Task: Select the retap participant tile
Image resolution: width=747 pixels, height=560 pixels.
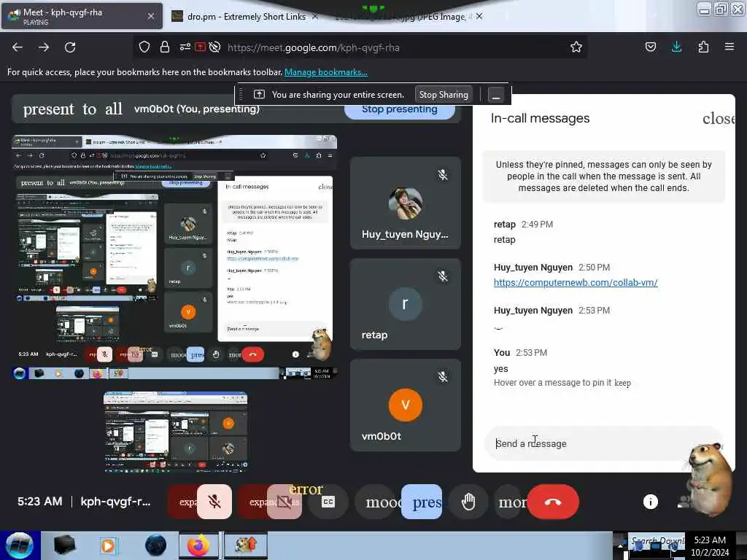Action: pyautogui.click(x=406, y=304)
